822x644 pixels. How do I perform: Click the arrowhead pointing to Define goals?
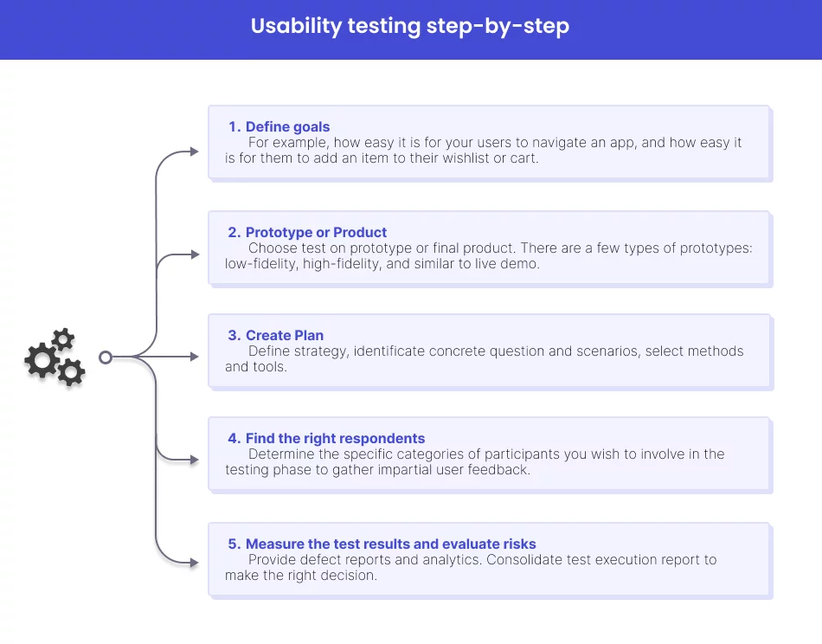194,152
